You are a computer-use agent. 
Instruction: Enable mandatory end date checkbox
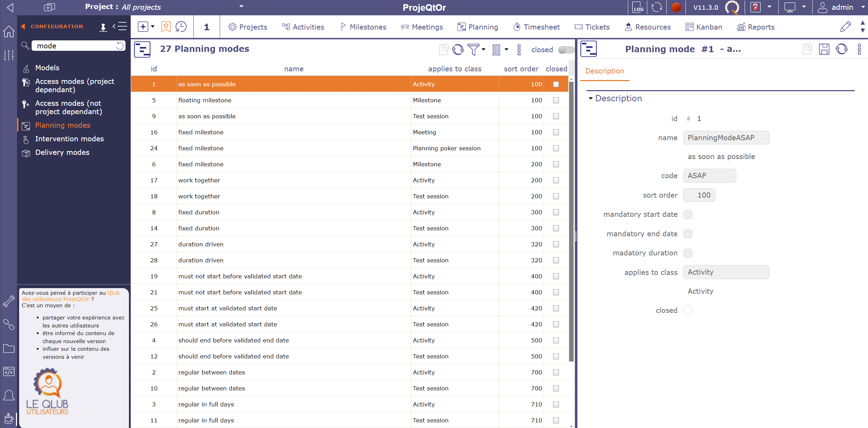click(689, 233)
